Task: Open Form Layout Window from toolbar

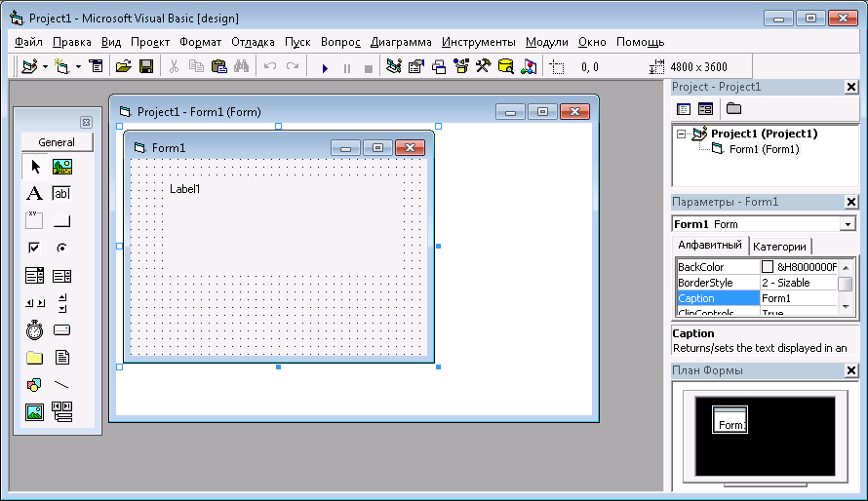Action: [439, 67]
